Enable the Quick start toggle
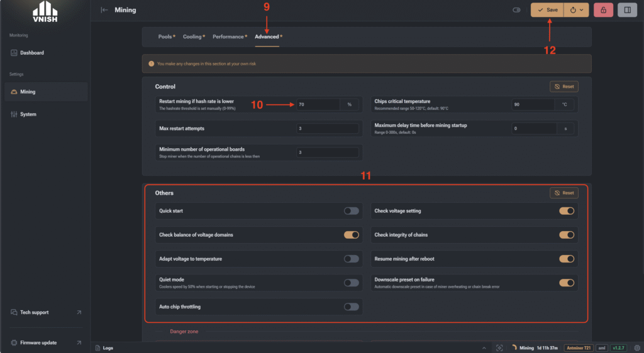 (351, 211)
